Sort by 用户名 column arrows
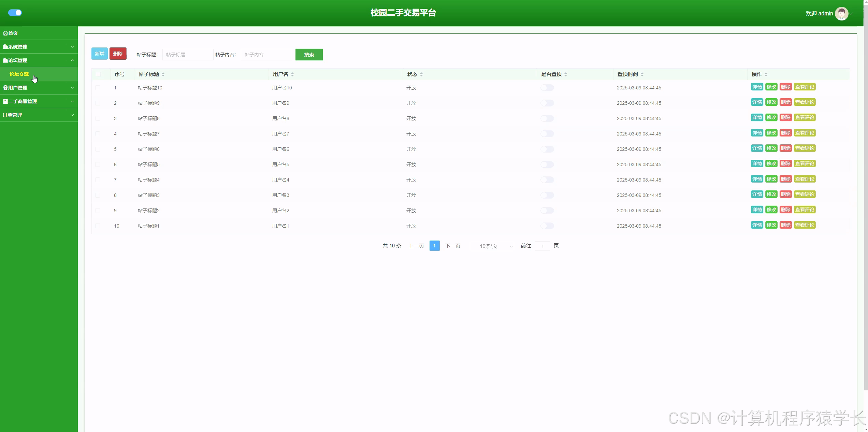Image resolution: width=868 pixels, height=432 pixels. [292, 74]
